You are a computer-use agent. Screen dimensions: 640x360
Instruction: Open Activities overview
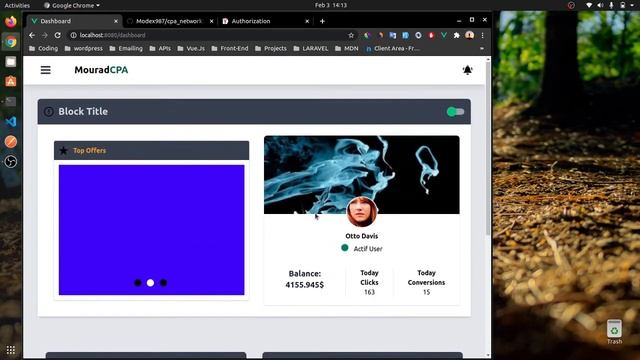[x=17, y=5]
